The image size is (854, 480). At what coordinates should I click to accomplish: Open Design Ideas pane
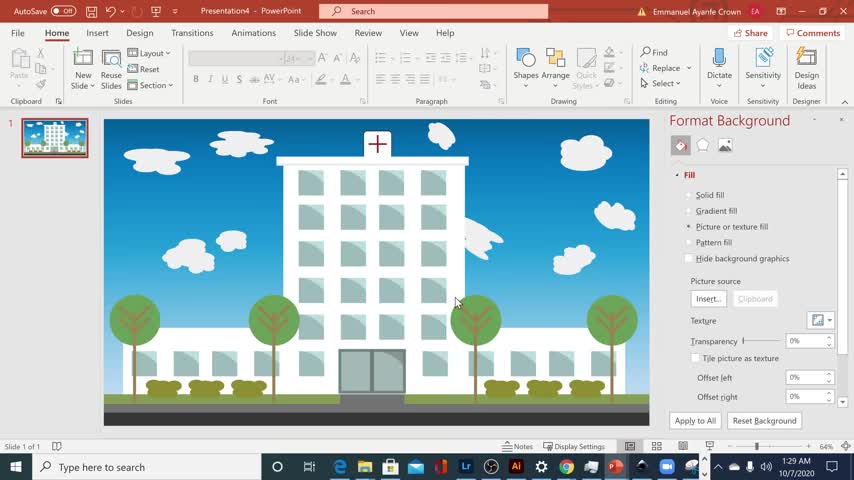click(806, 69)
